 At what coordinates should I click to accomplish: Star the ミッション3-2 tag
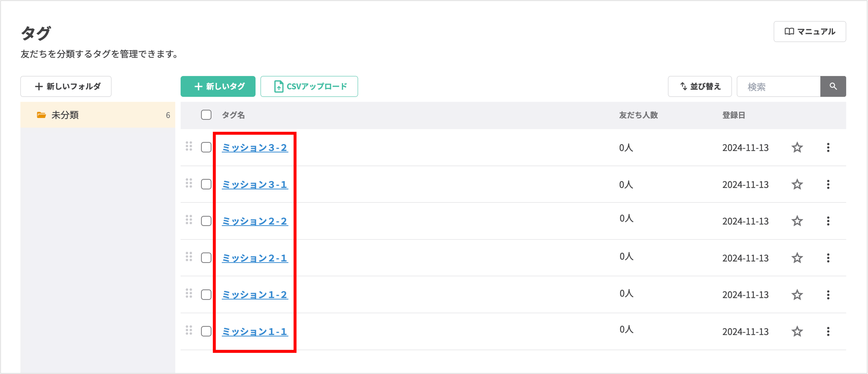pos(797,147)
